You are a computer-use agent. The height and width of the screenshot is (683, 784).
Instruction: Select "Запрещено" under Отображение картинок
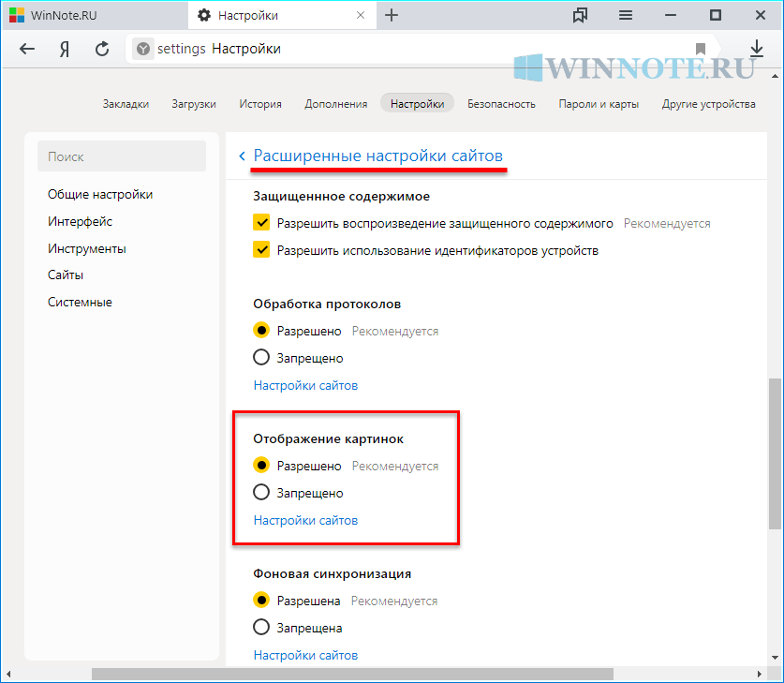pos(261,493)
